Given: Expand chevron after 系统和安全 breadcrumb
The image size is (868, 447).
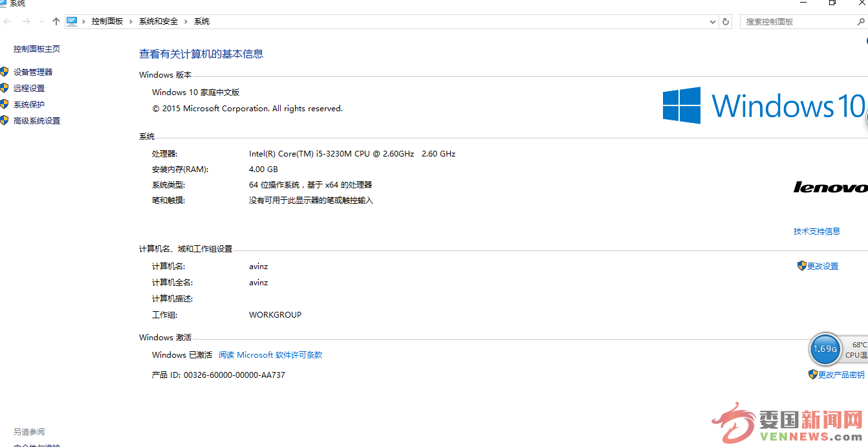Looking at the screenshot, I should point(186,21).
